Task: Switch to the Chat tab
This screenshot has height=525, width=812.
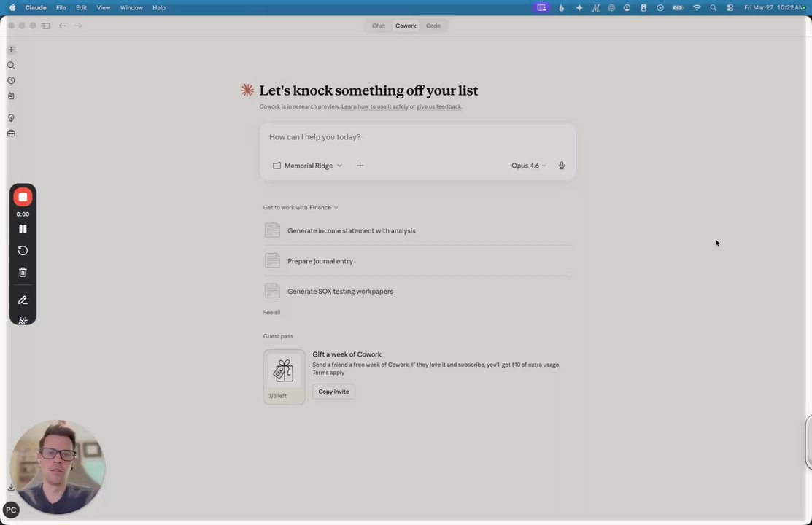Action: [378, 26]
